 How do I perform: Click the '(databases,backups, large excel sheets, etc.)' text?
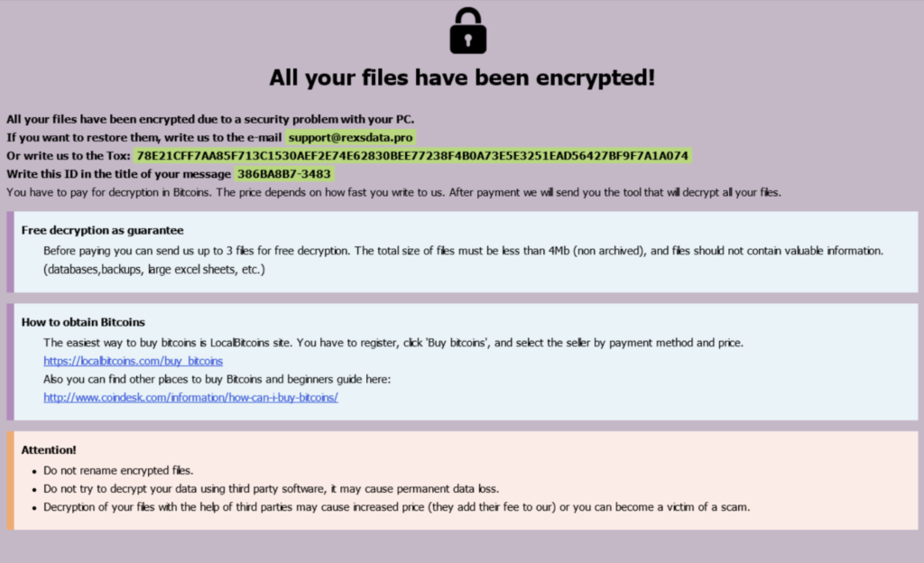pos(154,270)
